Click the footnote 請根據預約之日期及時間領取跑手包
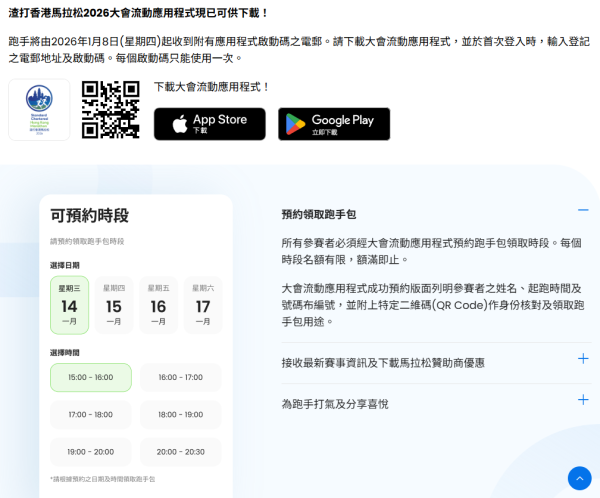 (103, 479)
